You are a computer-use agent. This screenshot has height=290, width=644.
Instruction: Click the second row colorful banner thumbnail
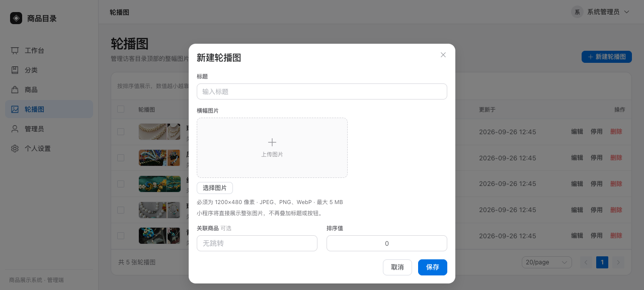pyautogui.click(x=159, y=158)
